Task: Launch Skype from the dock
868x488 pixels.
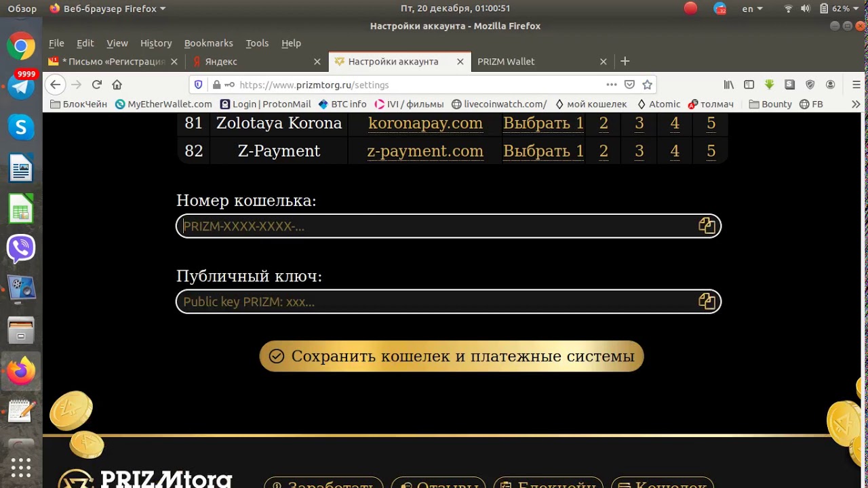Action: point(21,127)
